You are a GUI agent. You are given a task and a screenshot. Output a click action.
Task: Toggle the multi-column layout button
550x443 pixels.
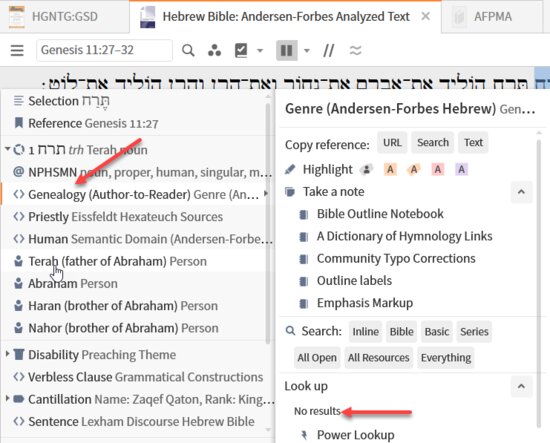coord(287,51)
